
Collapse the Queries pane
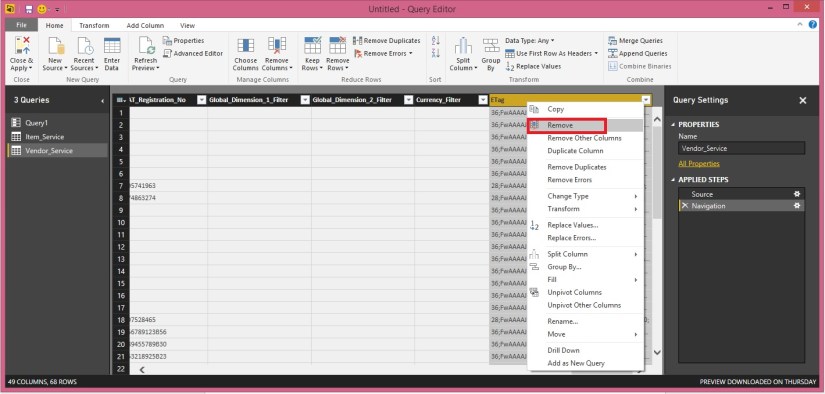click(103, 100)
